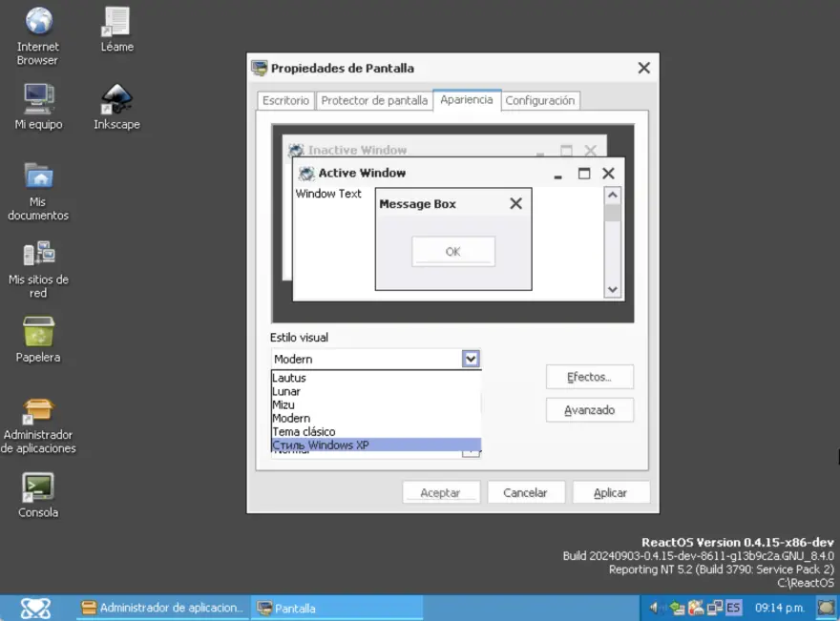Choose Стиль Windows XP from the list
Screen dimensions: 840x621
point(376,445)
